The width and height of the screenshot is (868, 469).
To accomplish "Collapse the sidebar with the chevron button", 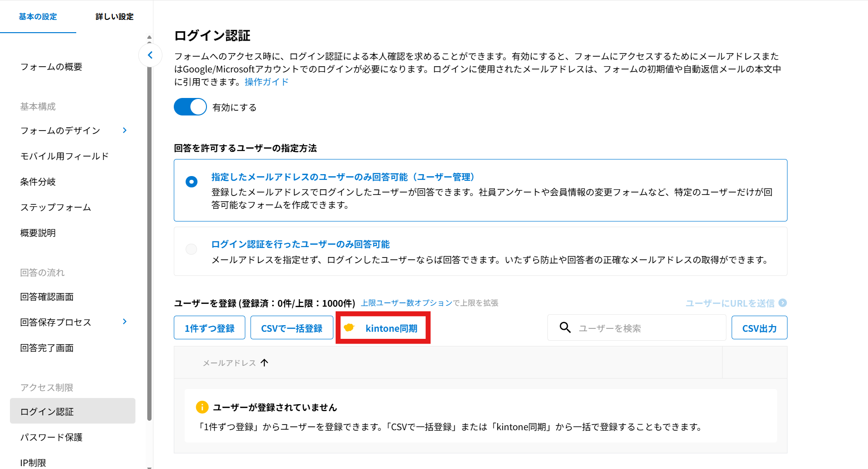I will click(150, 55).
